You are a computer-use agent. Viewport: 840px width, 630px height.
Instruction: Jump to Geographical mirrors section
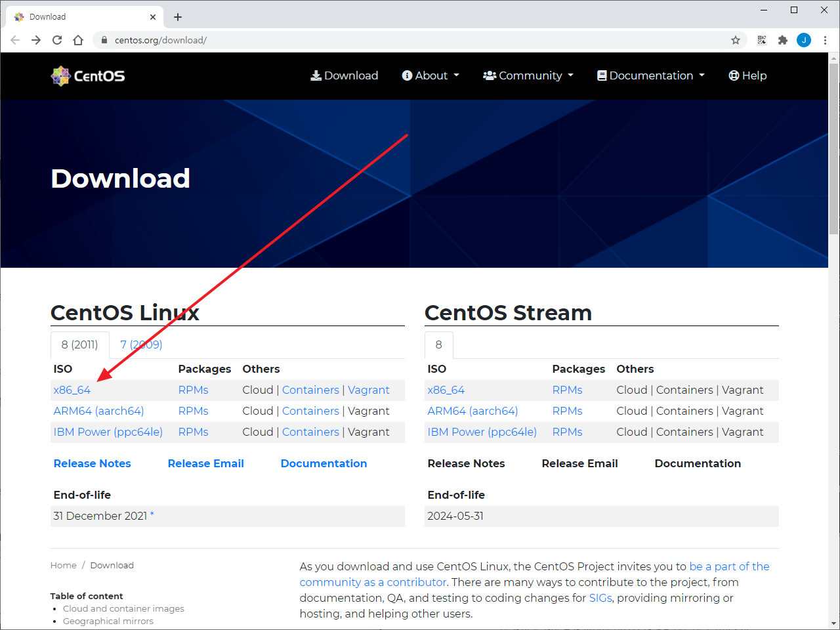[x=108, y=621]
